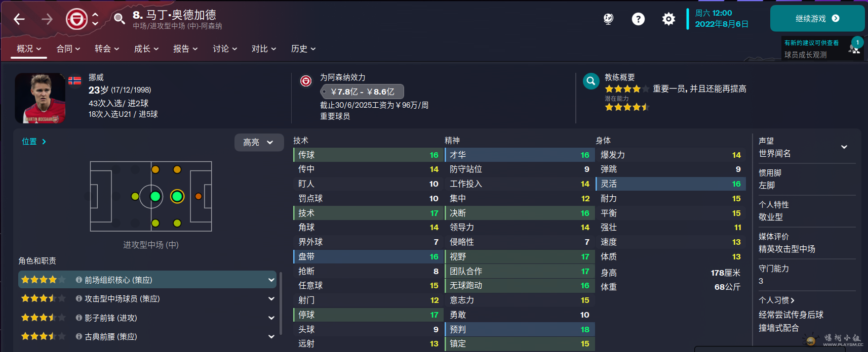This screenshot has width=868, height=352.
Task: Click the back arrow navigation icon
Action: (x=19, y=19)
